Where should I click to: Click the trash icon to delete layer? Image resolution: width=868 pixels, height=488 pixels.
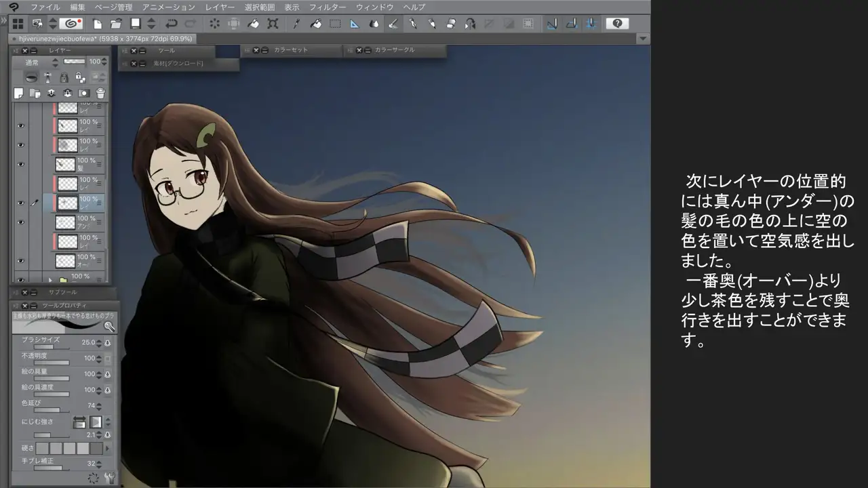click(x=100, y=94)
